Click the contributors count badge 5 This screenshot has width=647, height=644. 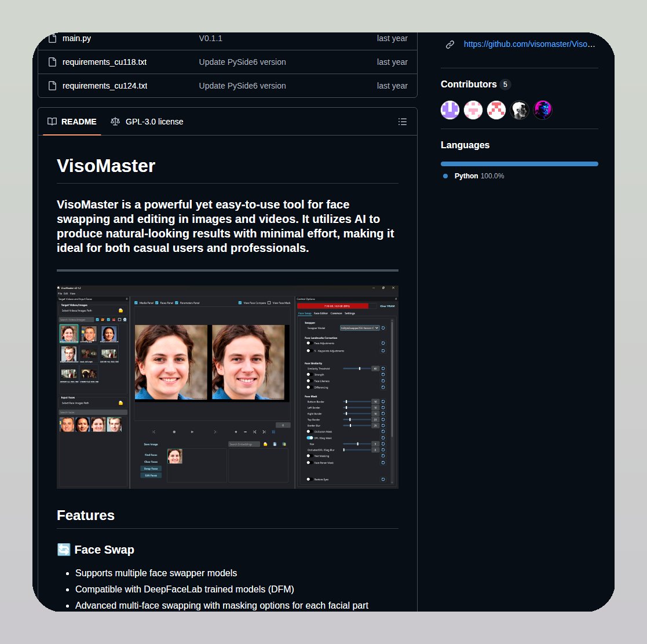pos(505,84)
